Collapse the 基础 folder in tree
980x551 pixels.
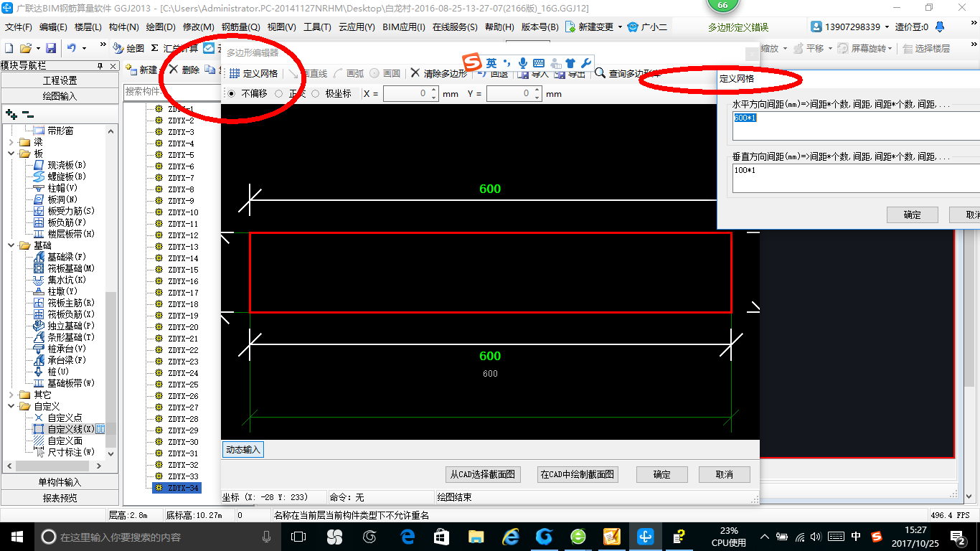[x=11, y=245]
